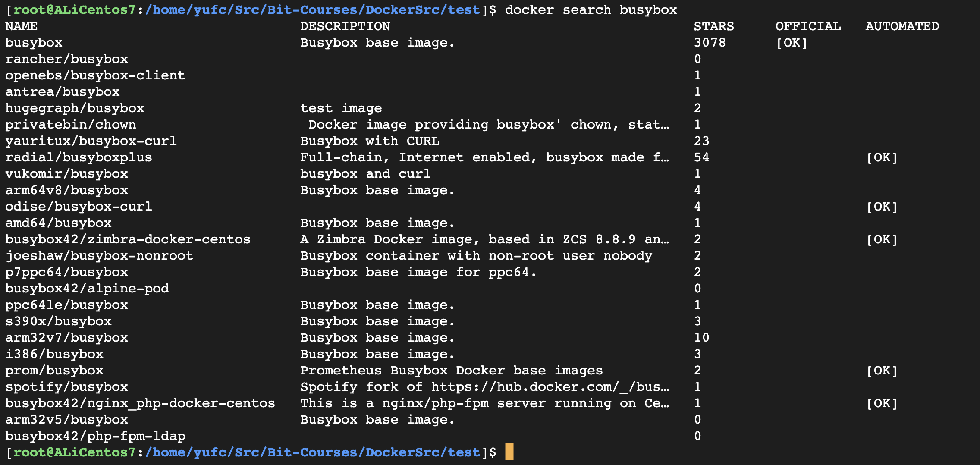This screenshot has width=980, height=465.
Task: Click the busybox42/php-fpm-ldap image name
Action: [95, 436]
